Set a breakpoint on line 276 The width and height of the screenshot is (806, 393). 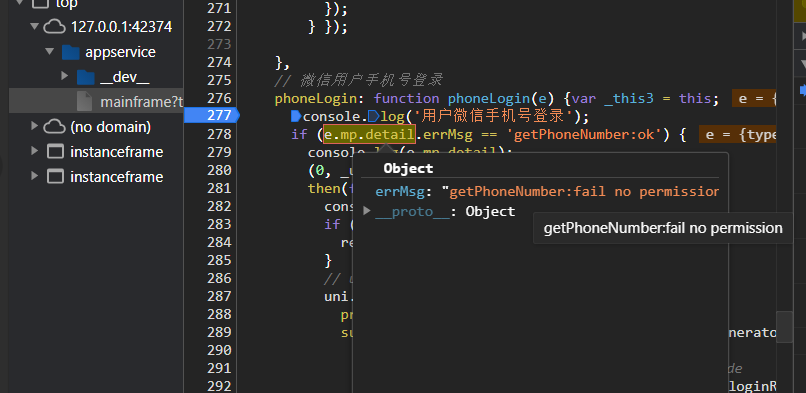(x=219, y=98)
